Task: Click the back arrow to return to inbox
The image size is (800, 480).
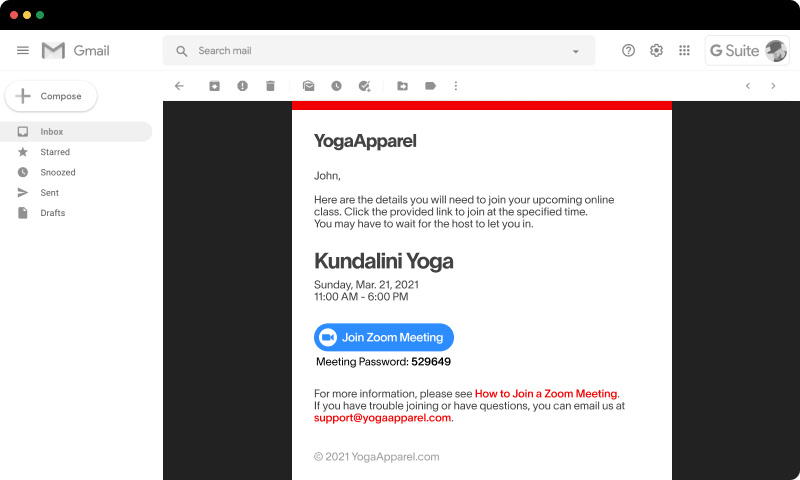Action: point(179,86)
